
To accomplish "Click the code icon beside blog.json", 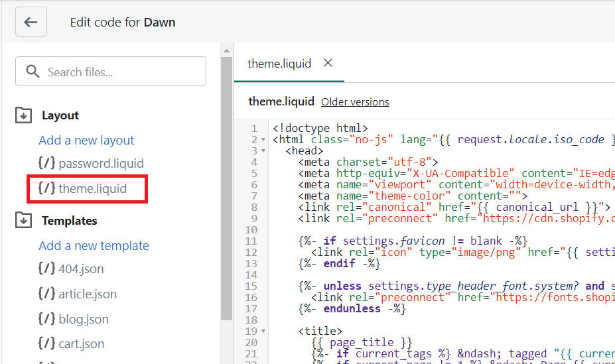I will (46, 318).
